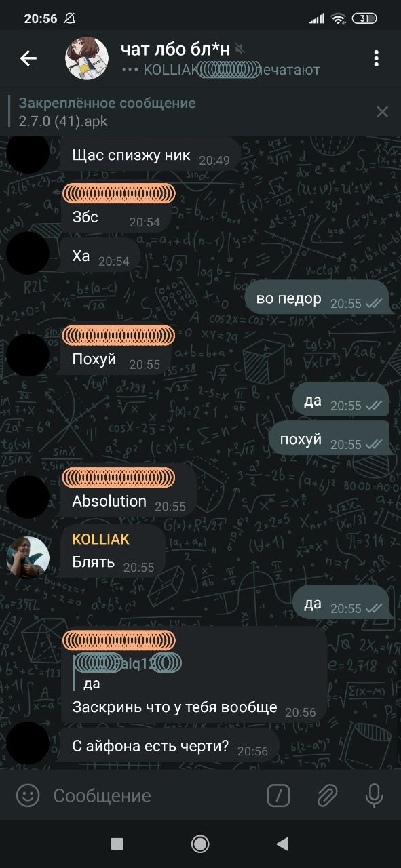Attach a file with paperclip icon
The image size is (401, 868).
coord(327,795)
